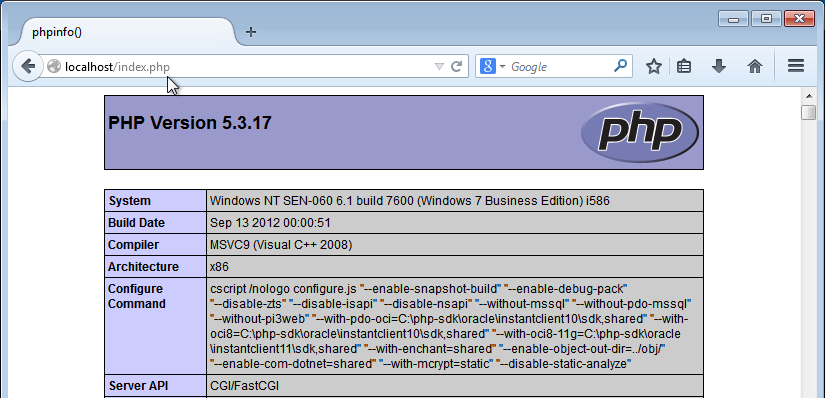825x398 pixels.
Task: Click the scrollbar up arrow
Action: (x=809, y=96)
